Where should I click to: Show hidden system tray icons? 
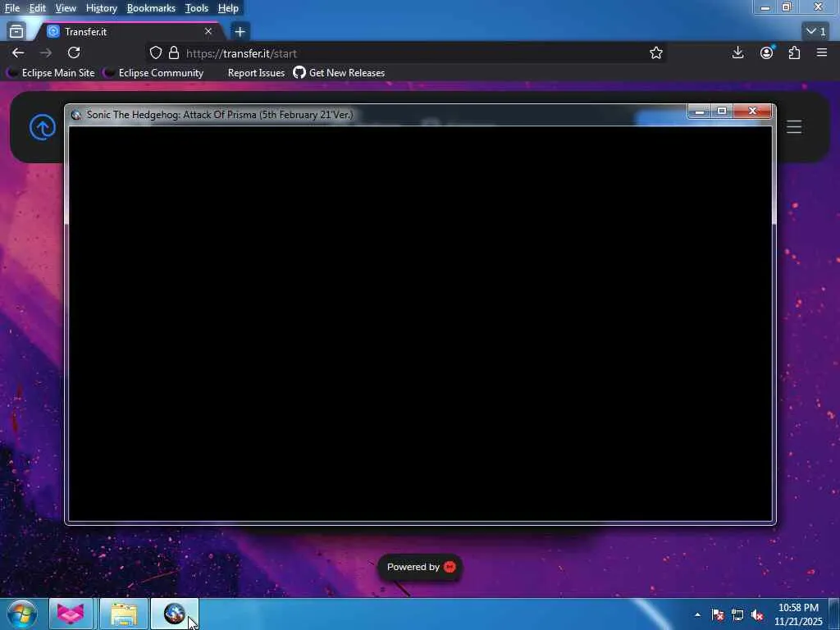(x=697, y=615)
